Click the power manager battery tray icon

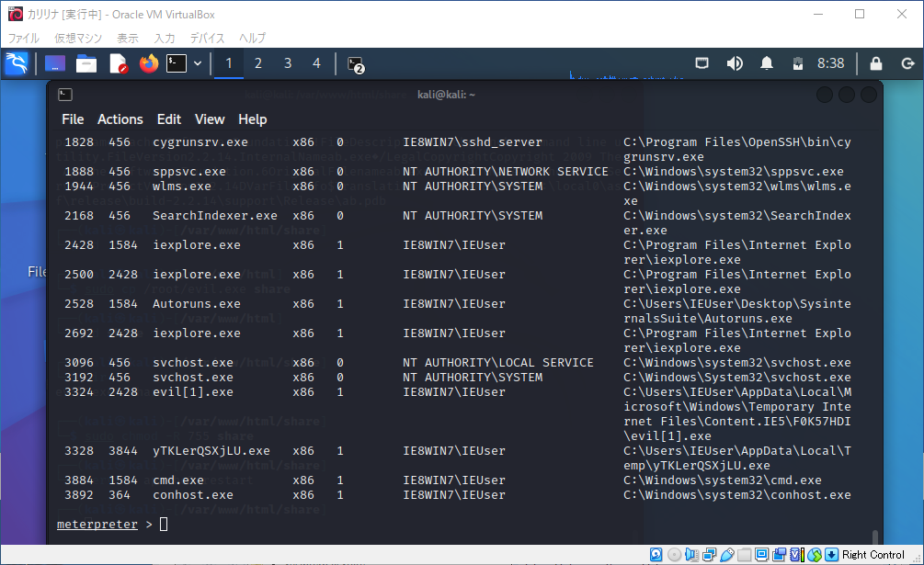point(798,63)
